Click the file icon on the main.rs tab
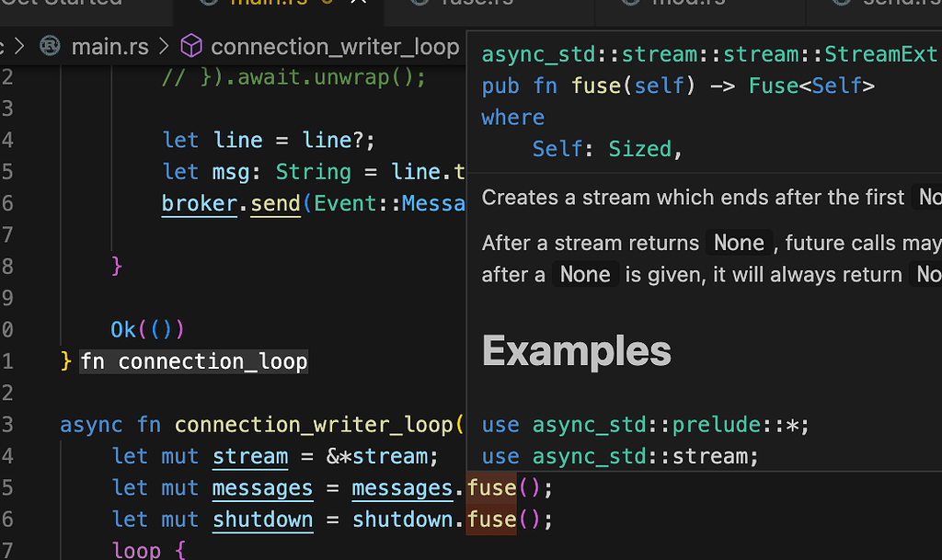Viewport: 942px width, 560px height. [207, 5]
